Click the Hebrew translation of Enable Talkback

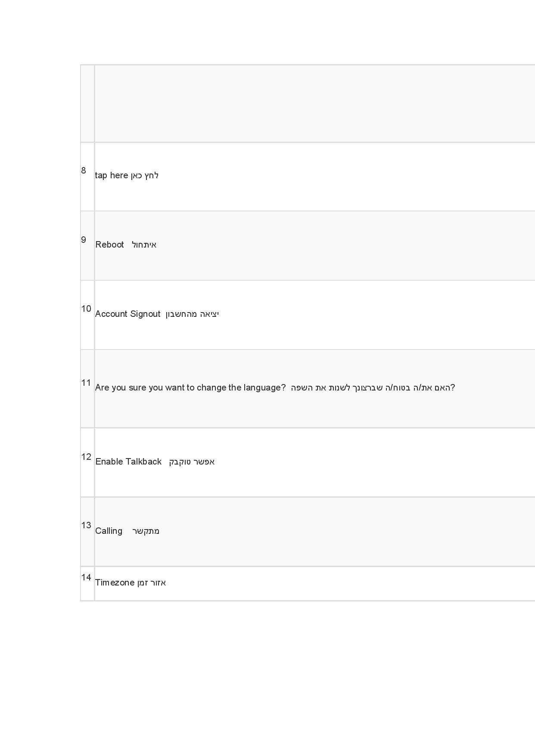pyautogui.click(x=192, y=462)
